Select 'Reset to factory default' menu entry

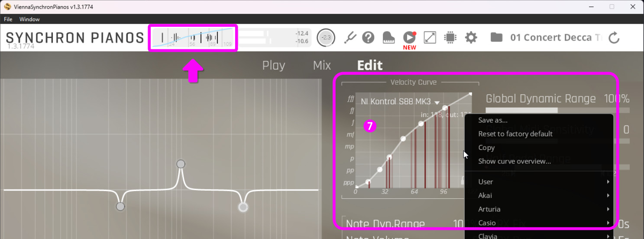[x=515, y=134]
